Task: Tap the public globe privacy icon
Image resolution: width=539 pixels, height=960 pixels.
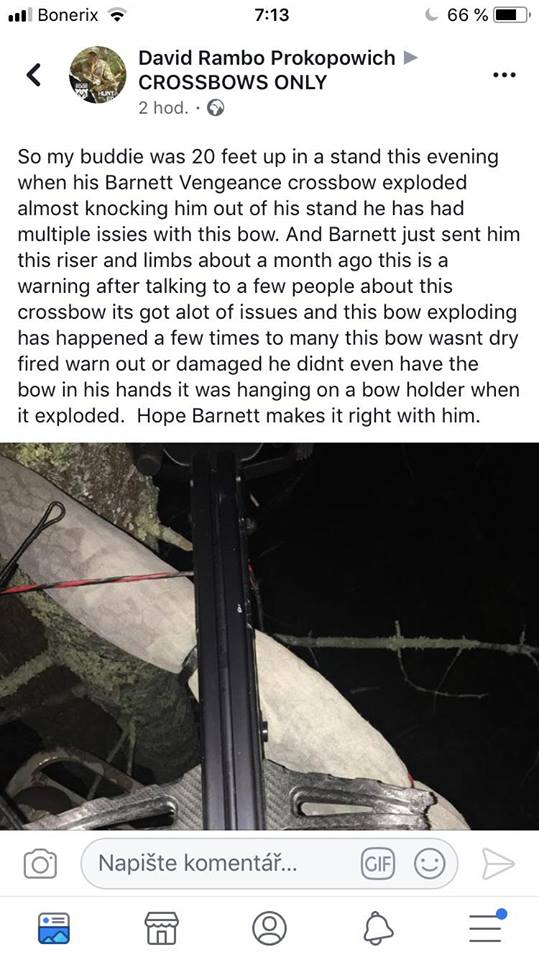Action: pyautogui.click(x=216, y=108)
